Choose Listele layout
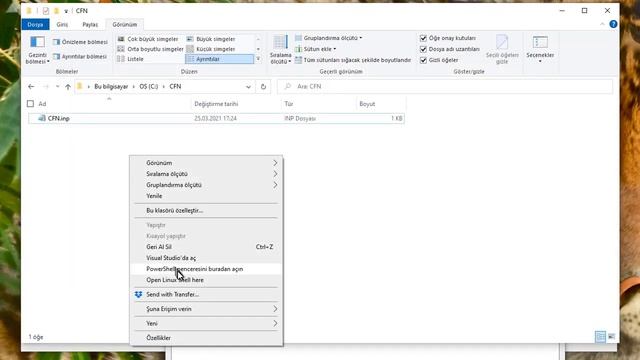 tap(131, 59)
